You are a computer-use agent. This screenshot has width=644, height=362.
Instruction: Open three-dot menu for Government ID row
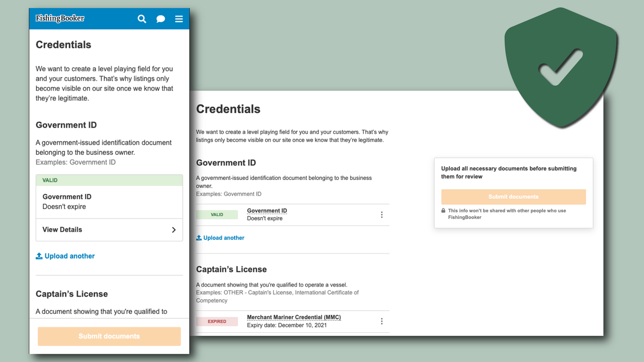pyautogui.click(x=381, y=215)
